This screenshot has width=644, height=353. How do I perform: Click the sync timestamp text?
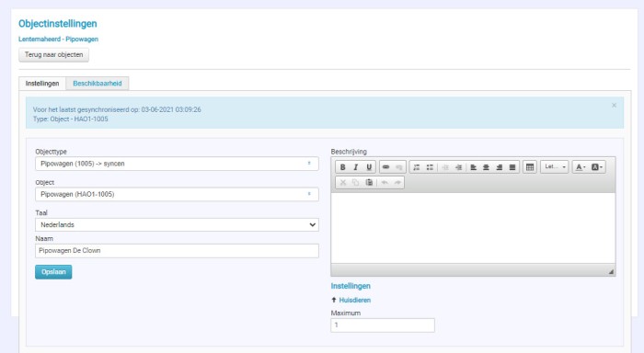(x=117, y=109)
